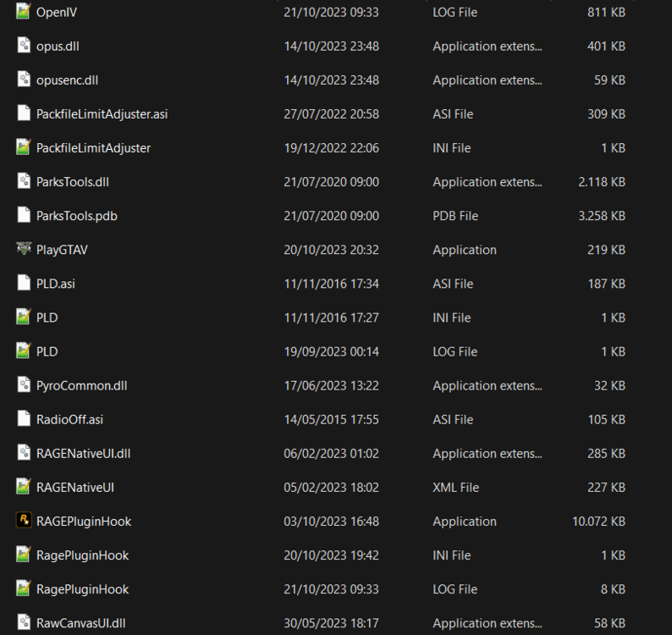This screenshot has width=672, height=635.
Task: Click the RAGENativeUI name in XML row
Action: (75, 488)
